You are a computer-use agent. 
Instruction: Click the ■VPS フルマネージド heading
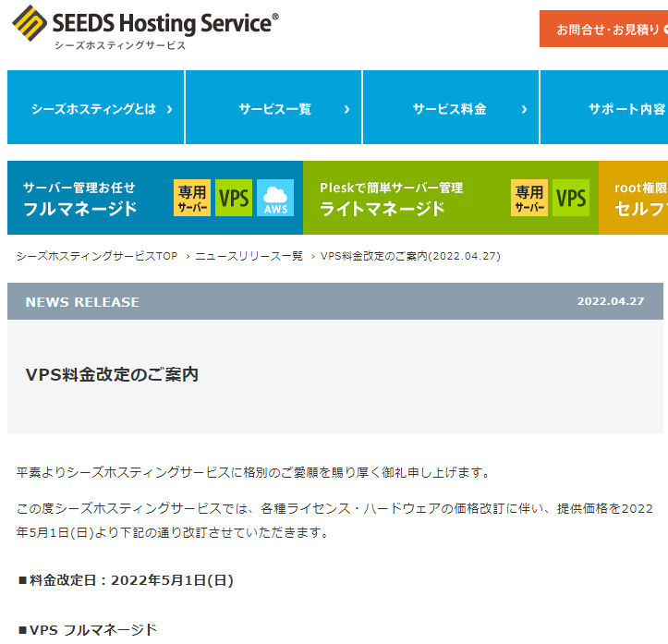(x=88, y=629)
